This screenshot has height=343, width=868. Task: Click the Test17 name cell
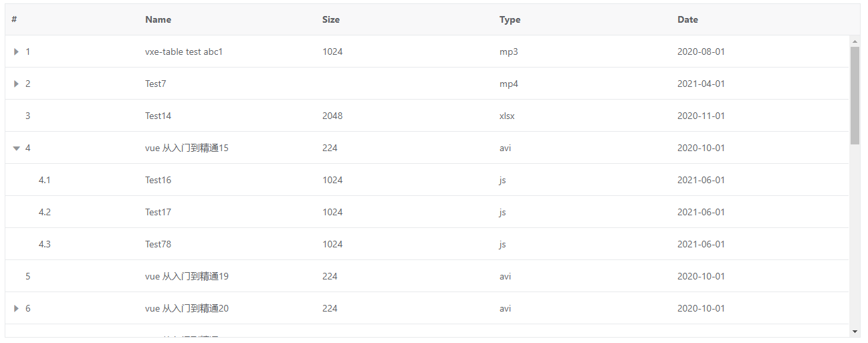pyautogui.click(x=158, y=212)
